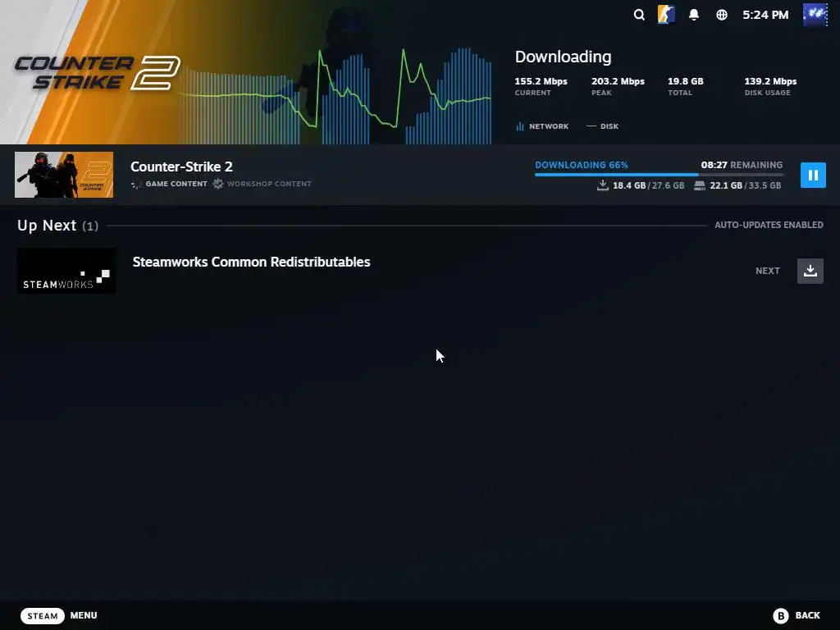Click the 203.2 Mbps peak speed
Screen dimensions: 840x630
click(618, 81)
